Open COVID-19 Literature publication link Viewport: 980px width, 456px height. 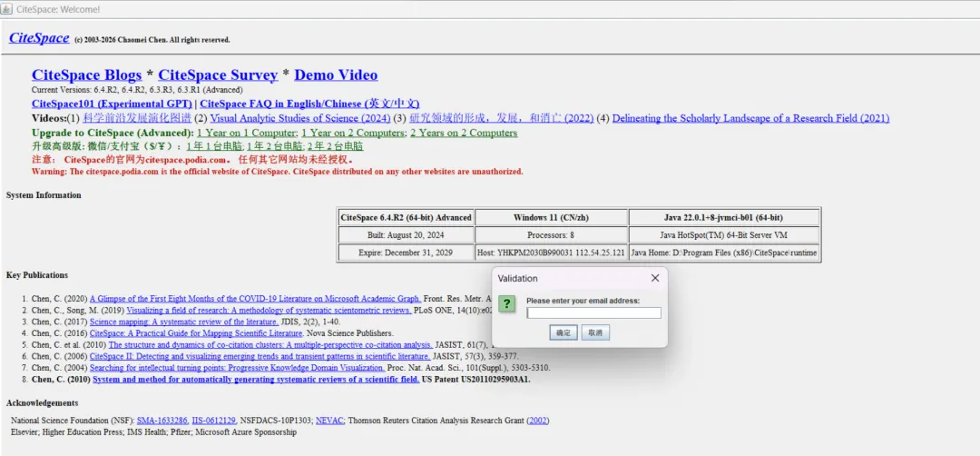tap(256, 299)
